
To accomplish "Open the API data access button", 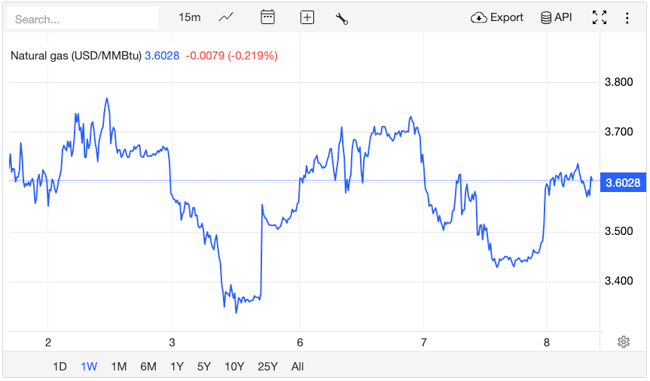I will (x=556, y=17).
